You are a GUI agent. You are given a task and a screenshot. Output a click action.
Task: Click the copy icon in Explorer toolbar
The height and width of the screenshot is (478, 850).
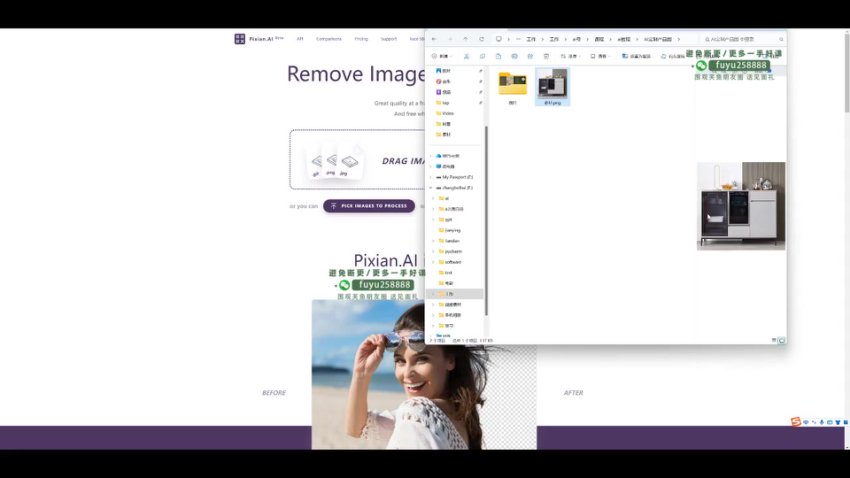[x=482, y=56]
